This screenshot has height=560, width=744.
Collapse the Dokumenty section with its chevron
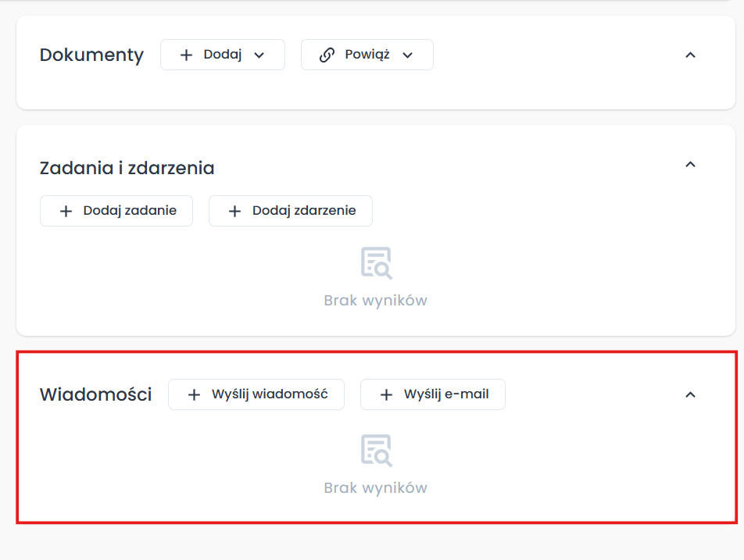point(690,55)
